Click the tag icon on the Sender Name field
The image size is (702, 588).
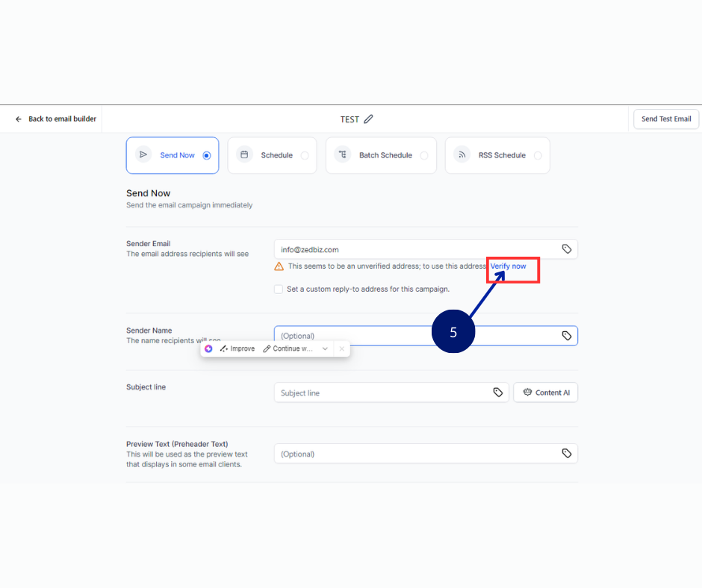point(568,336)
